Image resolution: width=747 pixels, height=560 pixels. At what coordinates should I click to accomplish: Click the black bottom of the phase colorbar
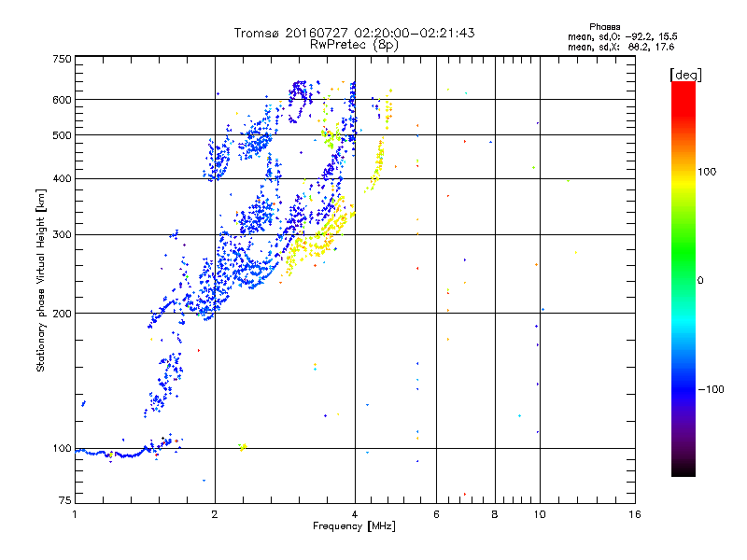(x=684, y=469)
